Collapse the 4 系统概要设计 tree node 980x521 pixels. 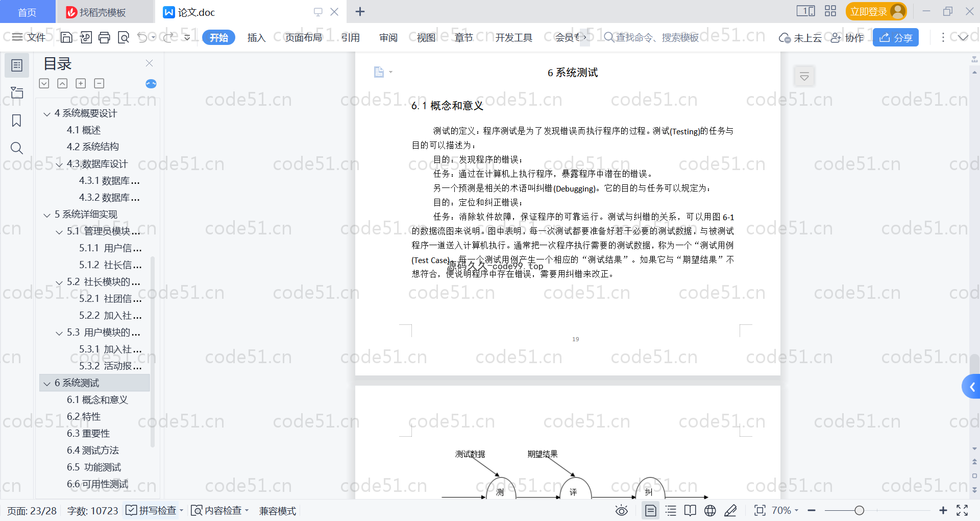(47, 114)
